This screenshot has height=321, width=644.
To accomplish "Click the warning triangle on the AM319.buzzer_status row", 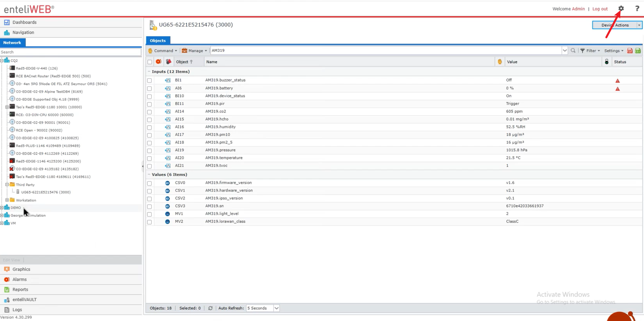I will 618,81.
